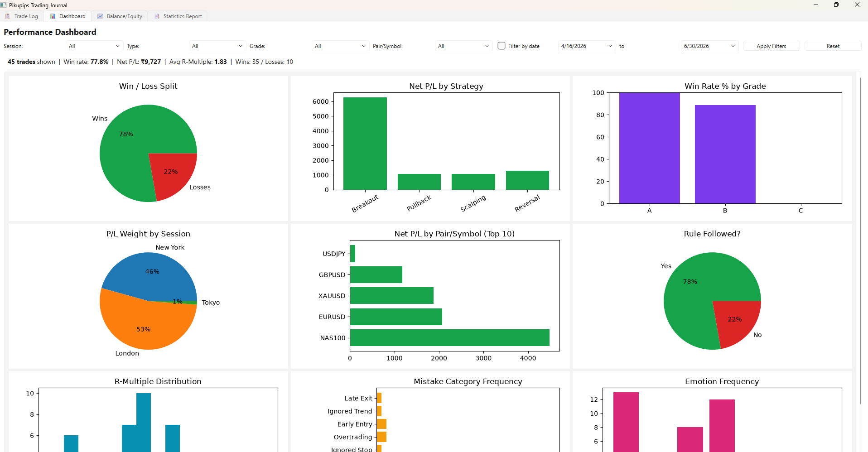Image resolution: width=868 pixels, height=452 pixels.
Task: Open the start date picker 4/16/2026
Action: pyautogui.click(x=587, y=46)
